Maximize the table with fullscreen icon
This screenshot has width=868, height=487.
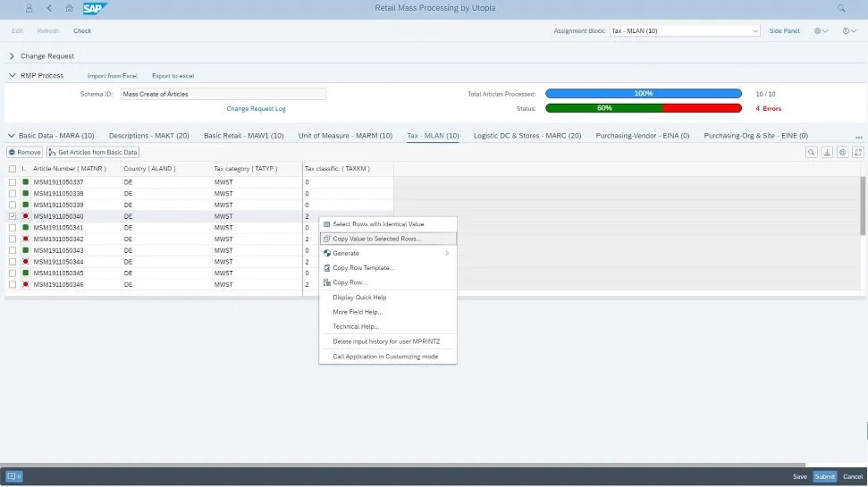(857, 153)
